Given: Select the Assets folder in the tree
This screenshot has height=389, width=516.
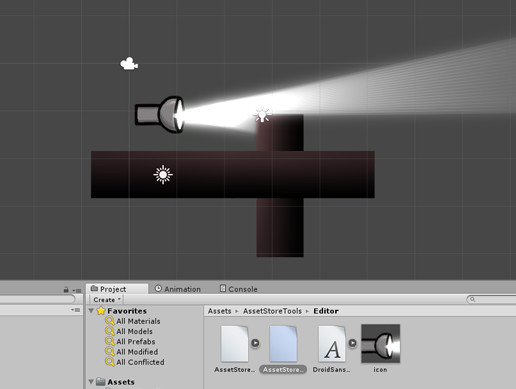Looking at the screenshot, I should click(121, 382).
